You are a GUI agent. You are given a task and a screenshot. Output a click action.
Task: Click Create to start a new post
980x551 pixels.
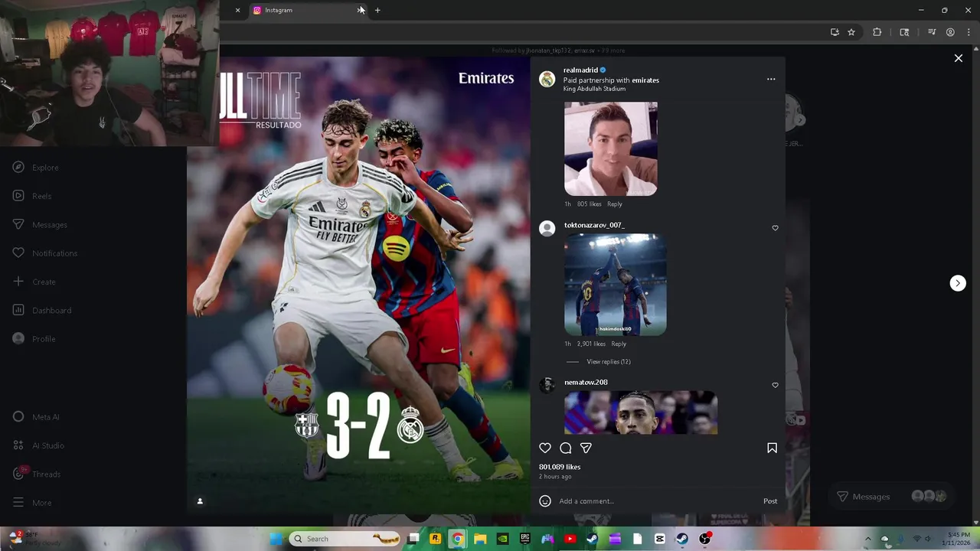pos(34,282)
